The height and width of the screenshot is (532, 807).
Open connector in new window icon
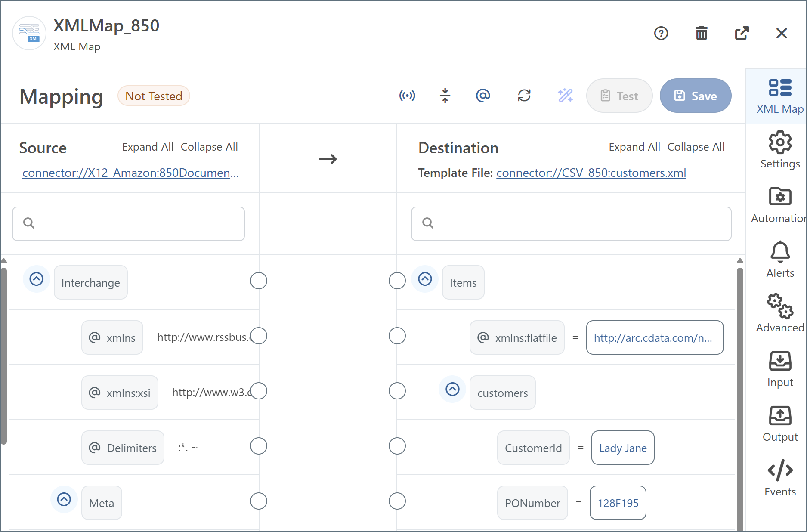[742, 33]
